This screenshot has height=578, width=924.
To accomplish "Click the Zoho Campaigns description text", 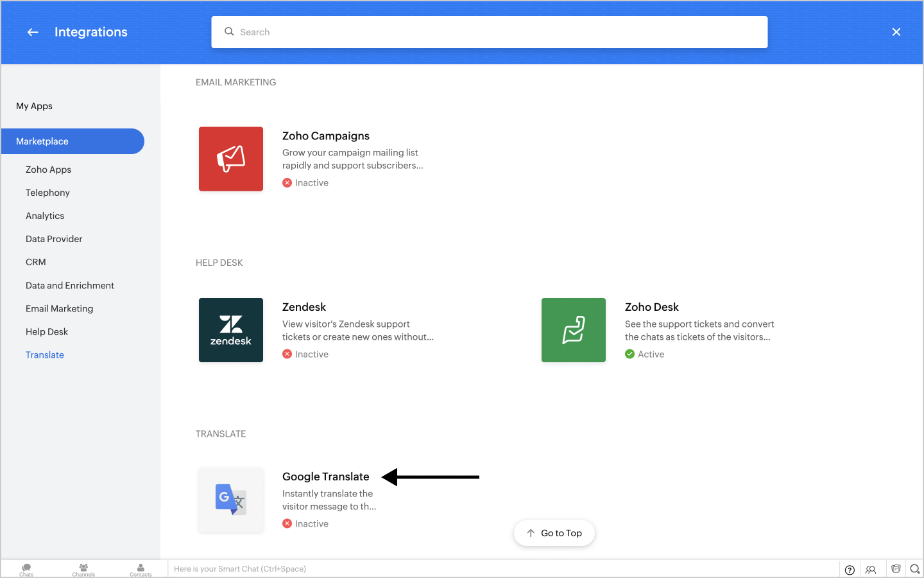I will pyautogui.click(x=353, y=159).
